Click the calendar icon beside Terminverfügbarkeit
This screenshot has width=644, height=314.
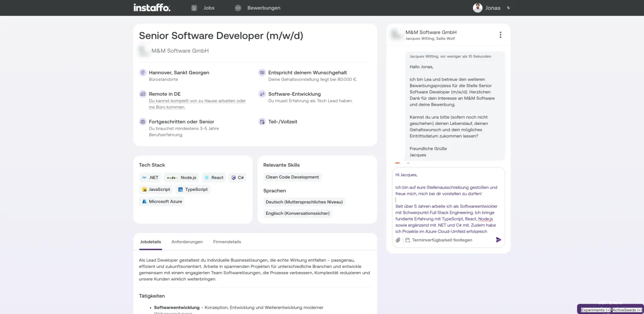click(407, 240)
